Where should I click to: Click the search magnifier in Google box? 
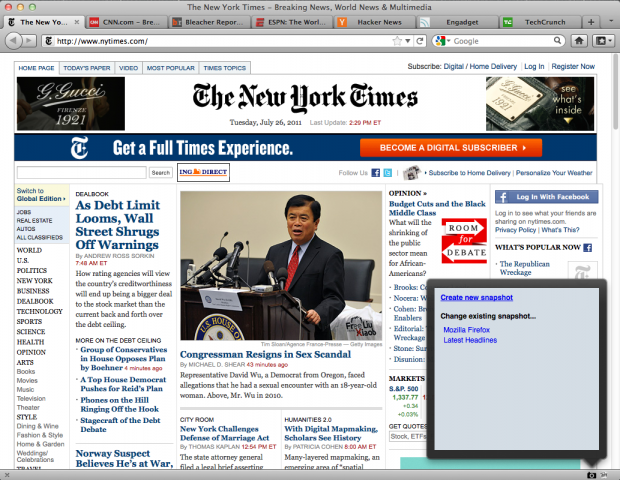(x=557, y=41)
